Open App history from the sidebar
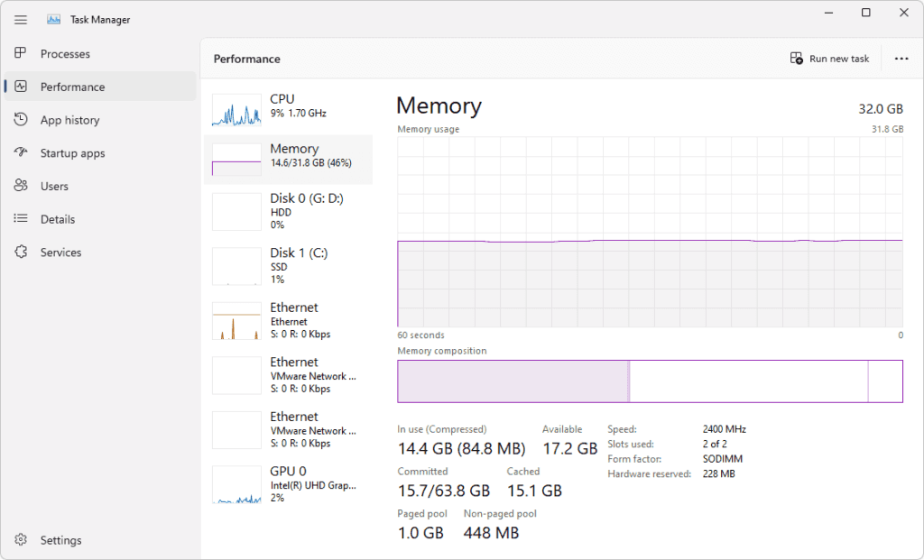 click(x=20, y=119)
